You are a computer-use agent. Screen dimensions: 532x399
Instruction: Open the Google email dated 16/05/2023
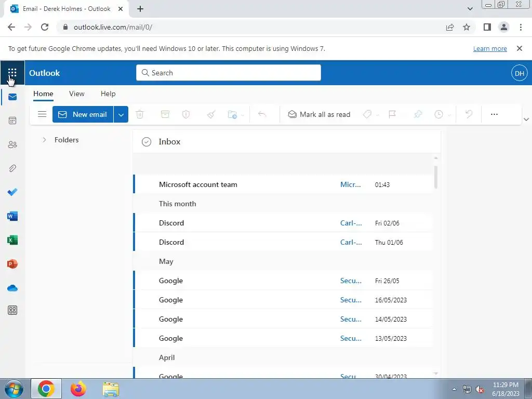click(x=283, y=300)
